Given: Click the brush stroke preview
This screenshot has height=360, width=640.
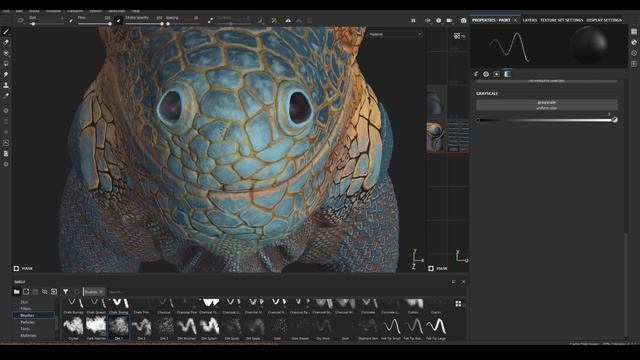Looking at the screenshot, I should (509, 46).
